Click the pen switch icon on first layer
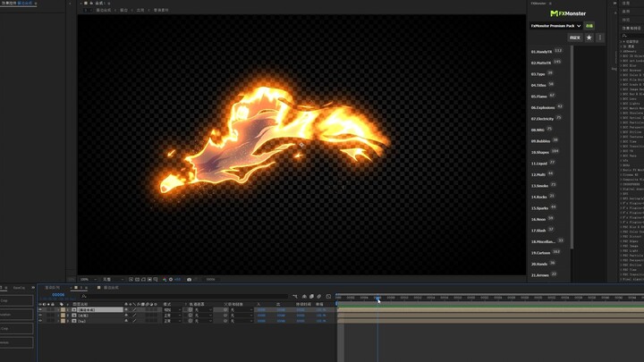Screen dimensions: 644x362 coord(134,309)
